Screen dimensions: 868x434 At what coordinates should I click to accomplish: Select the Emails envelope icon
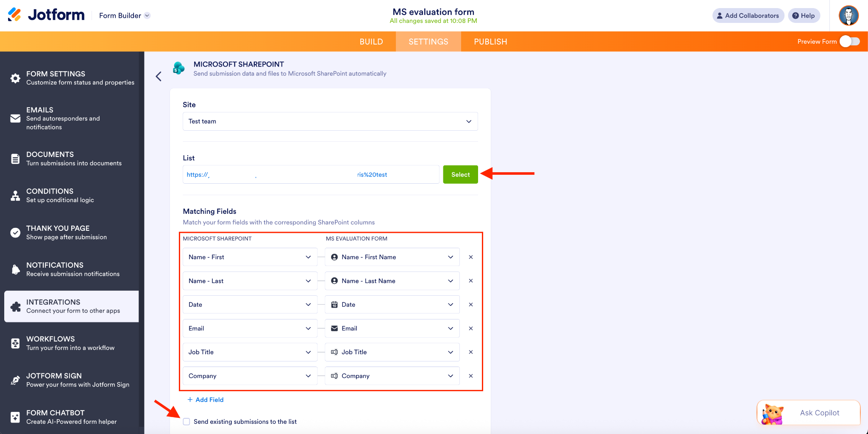[x=15, y=118]
